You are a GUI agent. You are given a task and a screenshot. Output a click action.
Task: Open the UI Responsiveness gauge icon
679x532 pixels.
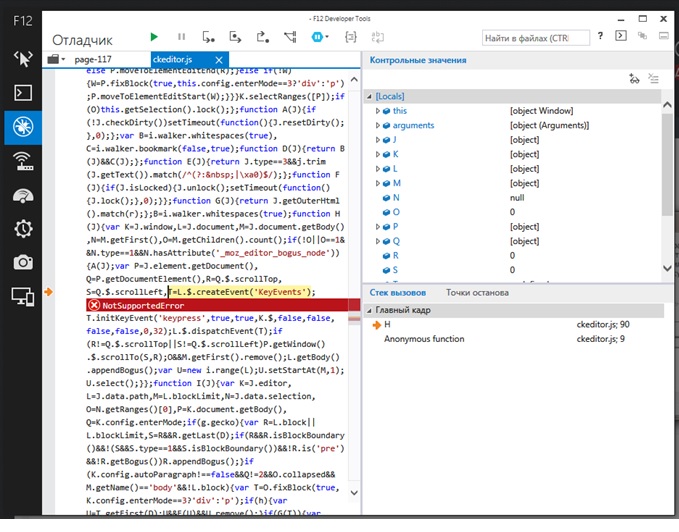23,196
